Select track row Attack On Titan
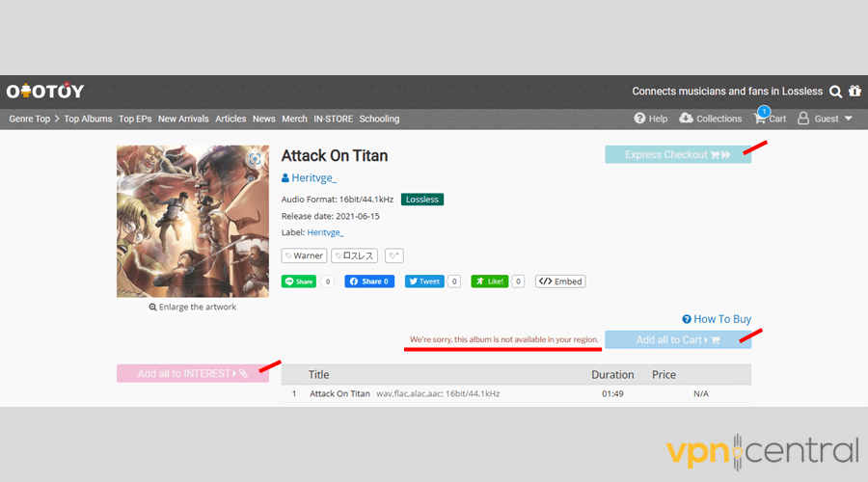 pyautogui.click(x=516, y=394)
